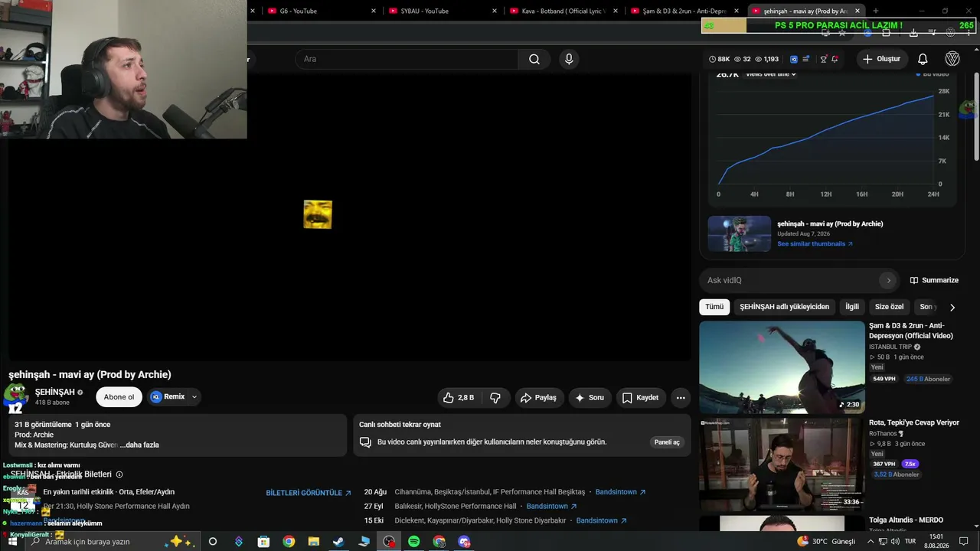Open Rota, Tepki'ye Cevap Veriyor thumbnail
The width and height of the screenshot is (980, 551).
pos(782,464)
